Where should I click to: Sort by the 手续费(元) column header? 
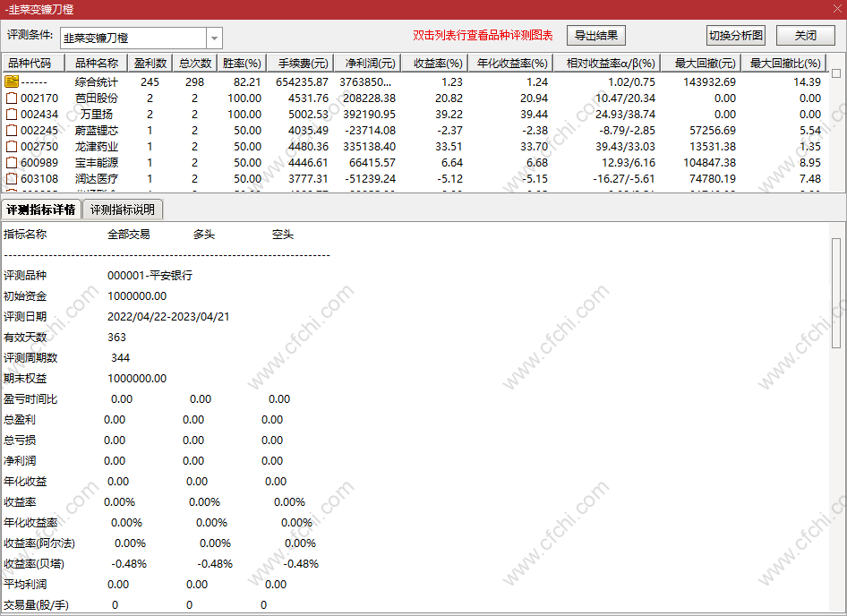click(x=300, y=64)
